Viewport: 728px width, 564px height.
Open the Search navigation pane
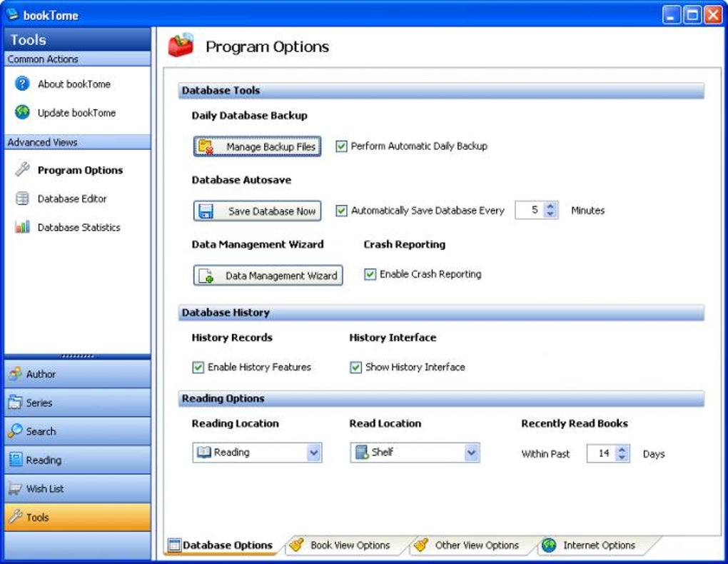click(x=77, y=431)
